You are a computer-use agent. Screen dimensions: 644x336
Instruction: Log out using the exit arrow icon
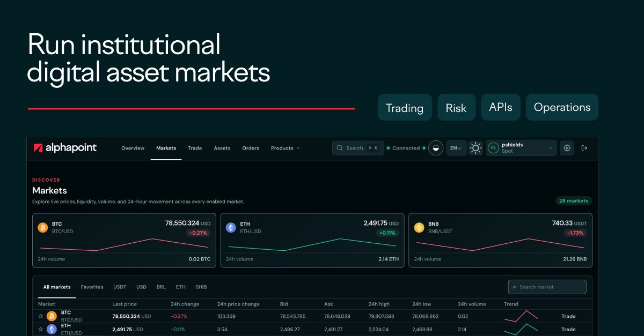pos(584,148)
